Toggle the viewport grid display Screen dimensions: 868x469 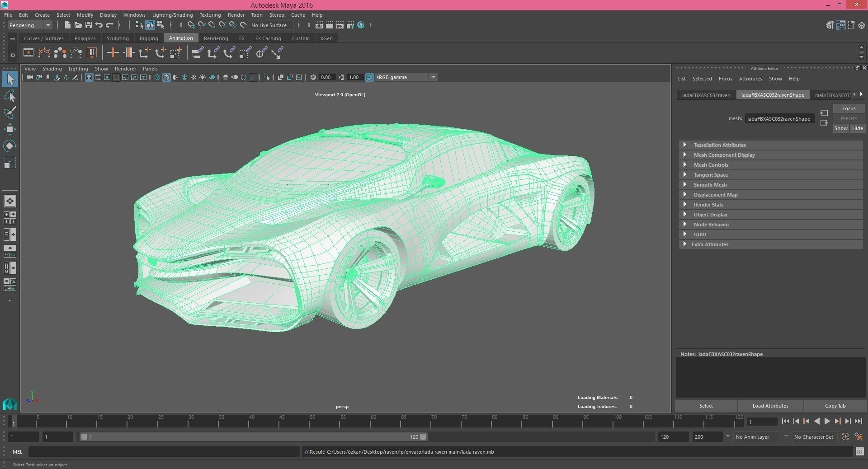pyautogui.click(x=89, y=77)
